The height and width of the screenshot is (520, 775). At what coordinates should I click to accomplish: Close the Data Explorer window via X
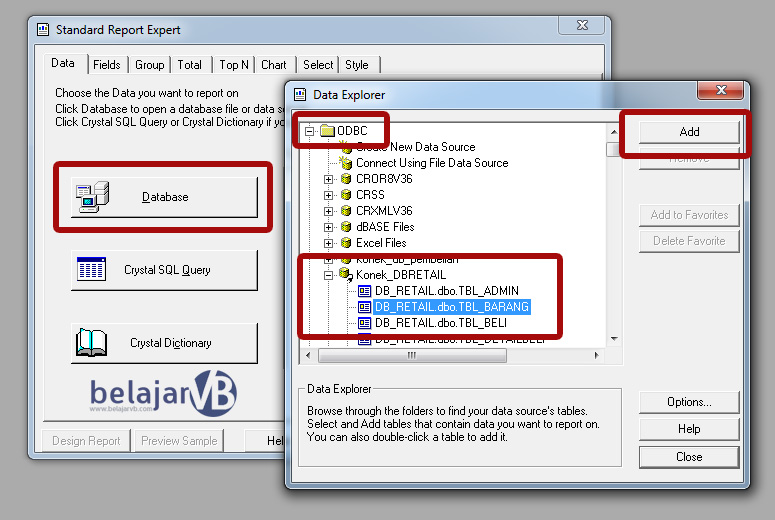(721, 89)
